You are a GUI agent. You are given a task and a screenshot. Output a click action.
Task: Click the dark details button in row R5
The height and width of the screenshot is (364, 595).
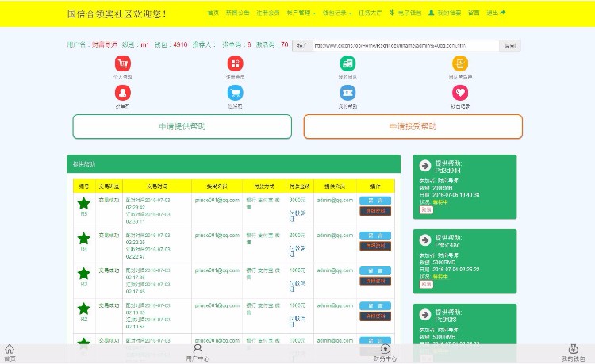click(375, 211)
